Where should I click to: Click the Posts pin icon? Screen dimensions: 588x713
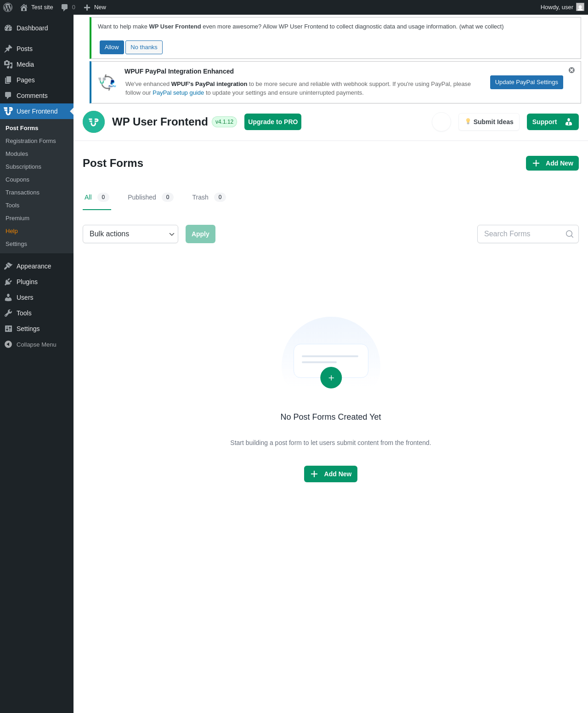coord(8,49)
